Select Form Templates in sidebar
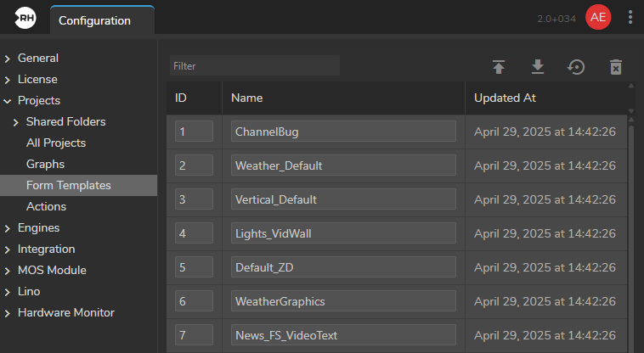The height and width of the screenshot is (353, 644). pyautogui.click(x=78, y=185)
